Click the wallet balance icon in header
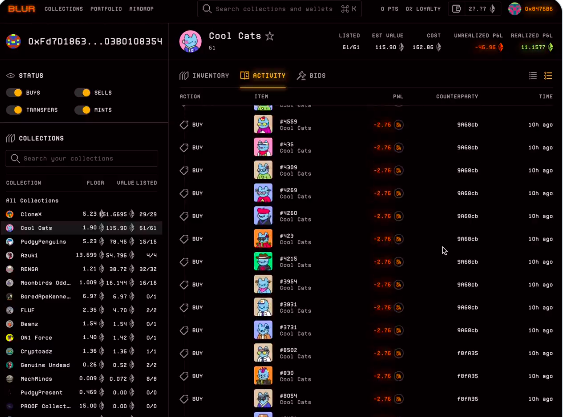564x417 pixels. 456,9
